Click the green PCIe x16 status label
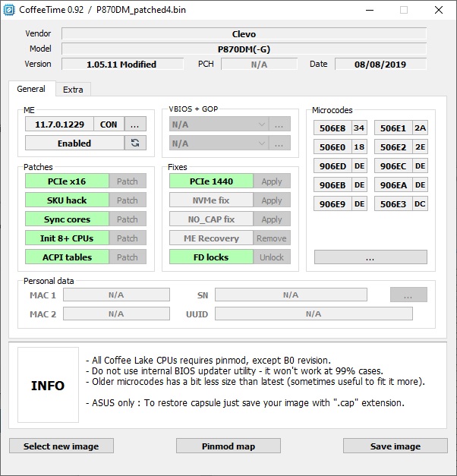Image resolution: width=457 pixels, height=476 pixels. coord(67,181)
